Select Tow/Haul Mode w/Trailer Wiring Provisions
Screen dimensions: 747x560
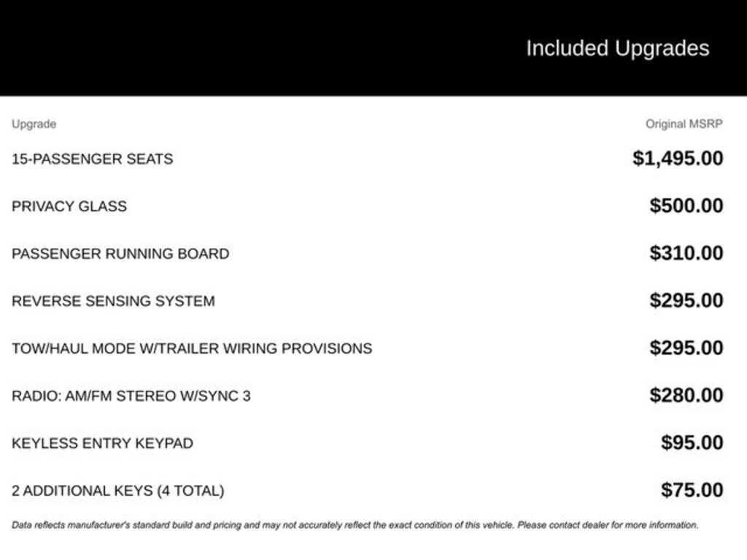192,349
